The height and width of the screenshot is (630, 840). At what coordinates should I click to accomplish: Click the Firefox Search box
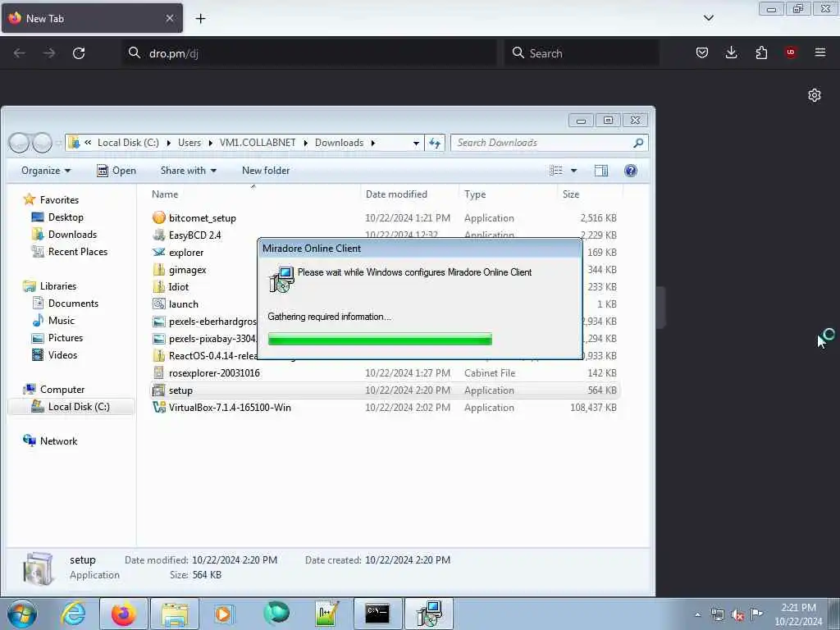tap(582, 53)
